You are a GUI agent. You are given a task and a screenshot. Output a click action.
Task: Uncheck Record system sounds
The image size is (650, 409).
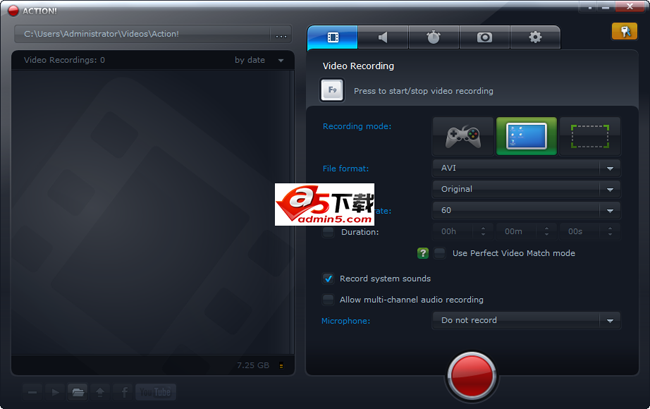point(328,278)
